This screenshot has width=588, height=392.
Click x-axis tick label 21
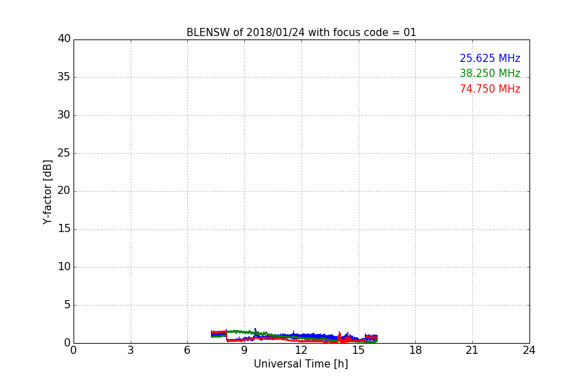point(472,350)
